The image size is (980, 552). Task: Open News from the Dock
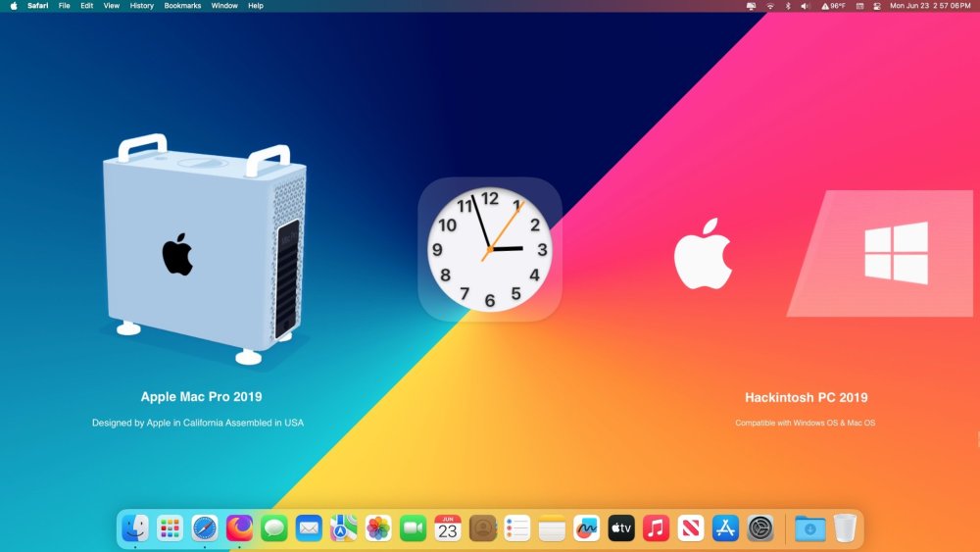(691, 528)
